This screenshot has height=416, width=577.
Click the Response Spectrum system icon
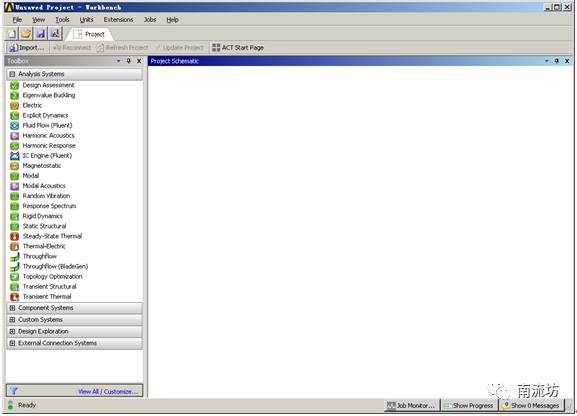(14, 206)
